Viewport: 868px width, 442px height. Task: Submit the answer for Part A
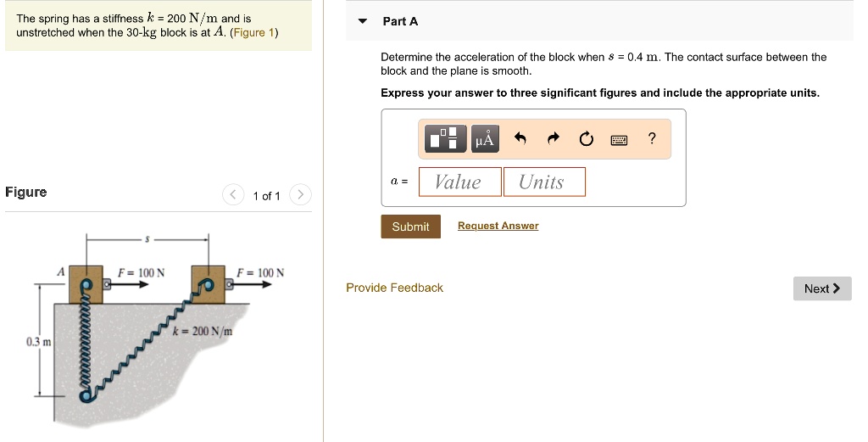pyautogui.click(x=410, y=227)
